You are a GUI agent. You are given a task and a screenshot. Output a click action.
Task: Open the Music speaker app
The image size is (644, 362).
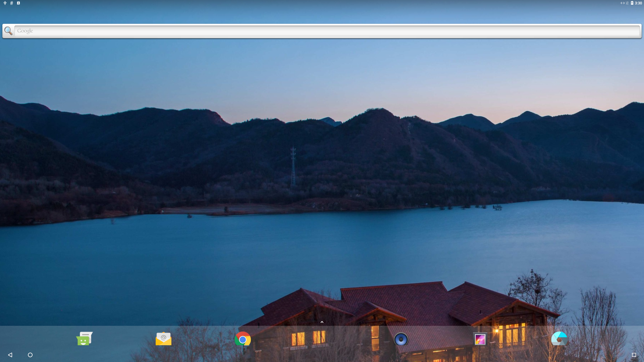tap(401, 339)
